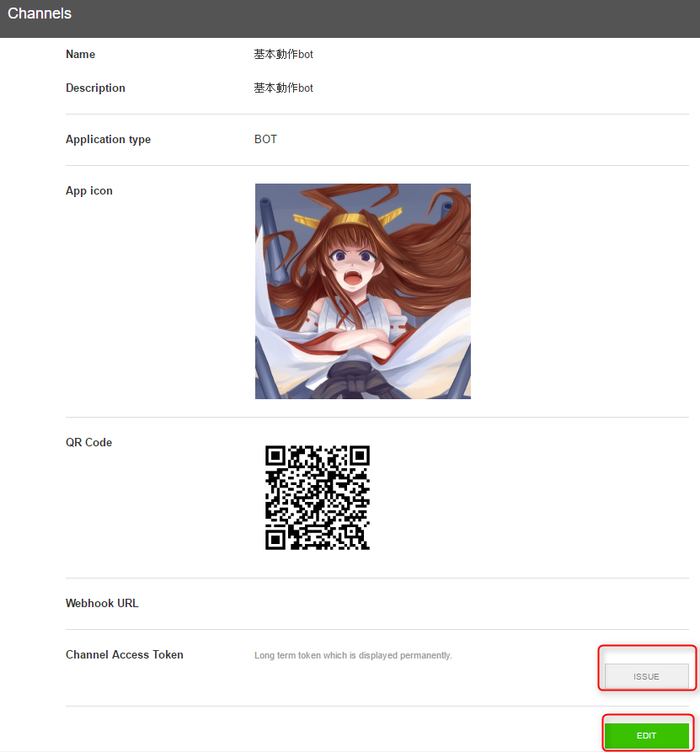Click the channel QR Code image
Viewport: 700px width, 752px height.
point(317,498)
